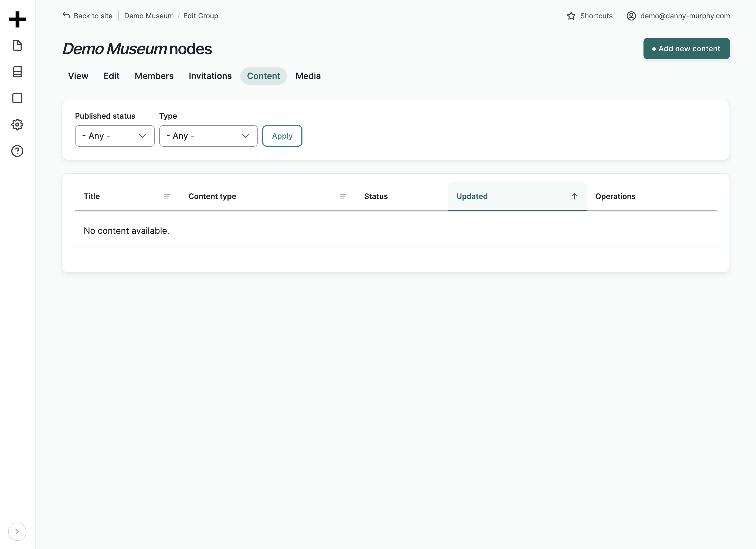Click Add new content button

coord(687,49)
